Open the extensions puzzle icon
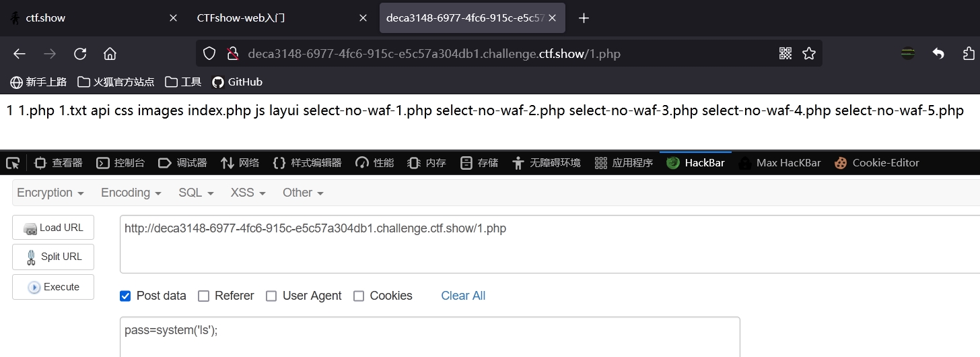This screenshot has width=980, height=357. point(969,53)
